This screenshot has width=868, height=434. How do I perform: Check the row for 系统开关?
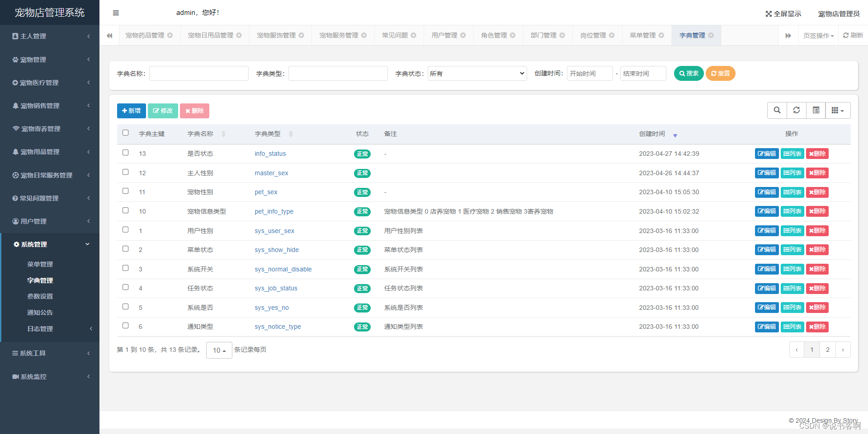coord(126,268)
